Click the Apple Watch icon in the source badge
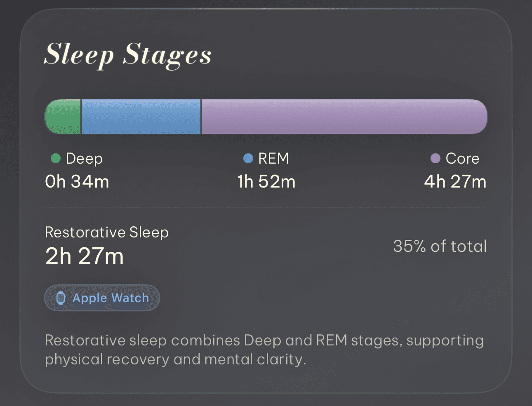This screenshot has height=406, width=532. point(61,298)
